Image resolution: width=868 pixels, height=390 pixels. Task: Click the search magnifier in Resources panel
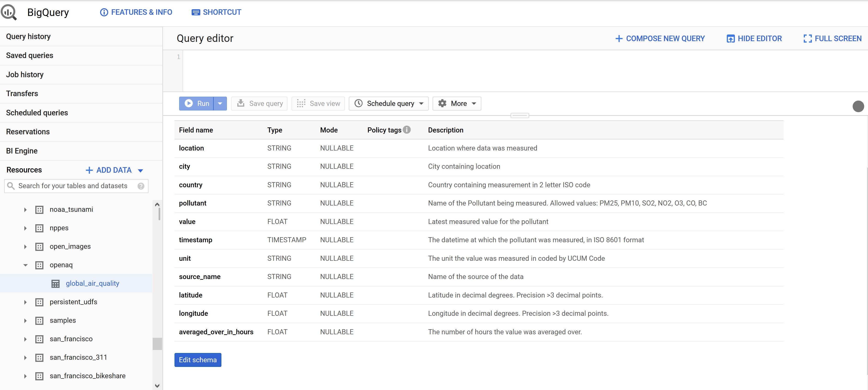[11, 186]
